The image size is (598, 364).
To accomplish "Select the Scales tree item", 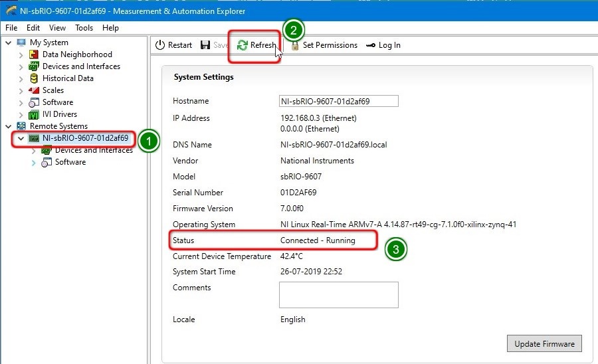I will [53, 90].
